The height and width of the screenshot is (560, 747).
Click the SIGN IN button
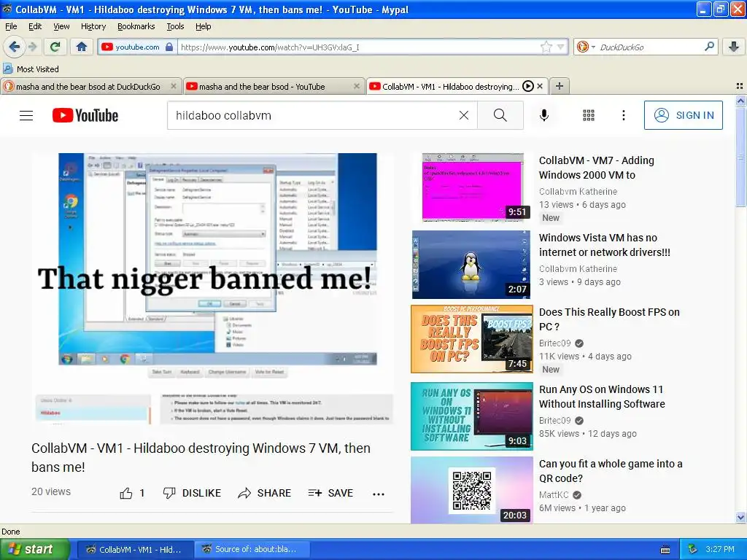coord(683,115)
